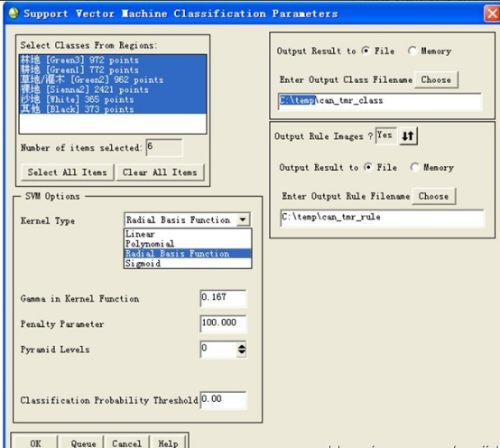Toggle the Output Rule Images Yes/No arrows button

coord(408,136)
